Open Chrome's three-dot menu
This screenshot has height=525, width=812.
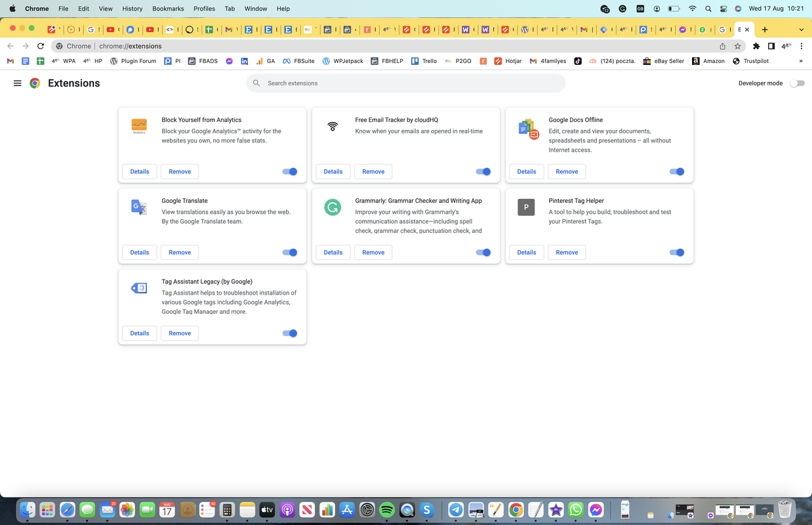tap(802, 46)
